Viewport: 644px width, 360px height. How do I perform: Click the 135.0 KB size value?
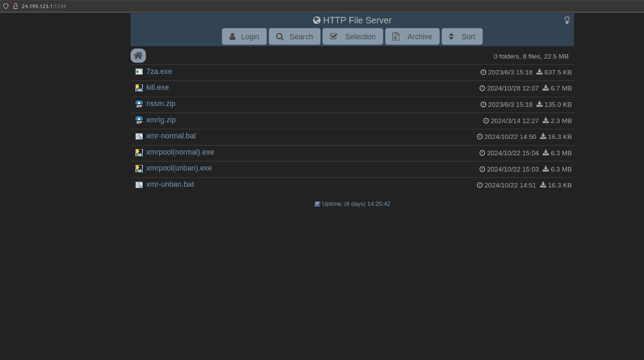(x=558, y=105)
